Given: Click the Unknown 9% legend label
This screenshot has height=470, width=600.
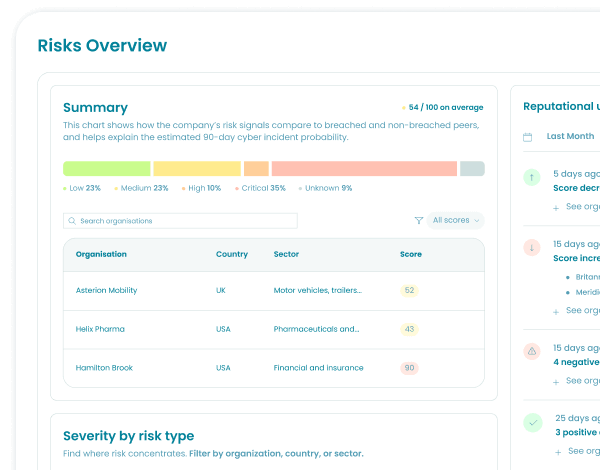Looking at the screenshot, I should (x=326, y=188).
